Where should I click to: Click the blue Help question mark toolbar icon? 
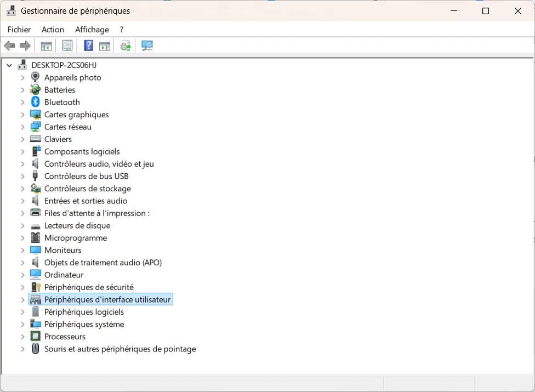coord(88,46)
